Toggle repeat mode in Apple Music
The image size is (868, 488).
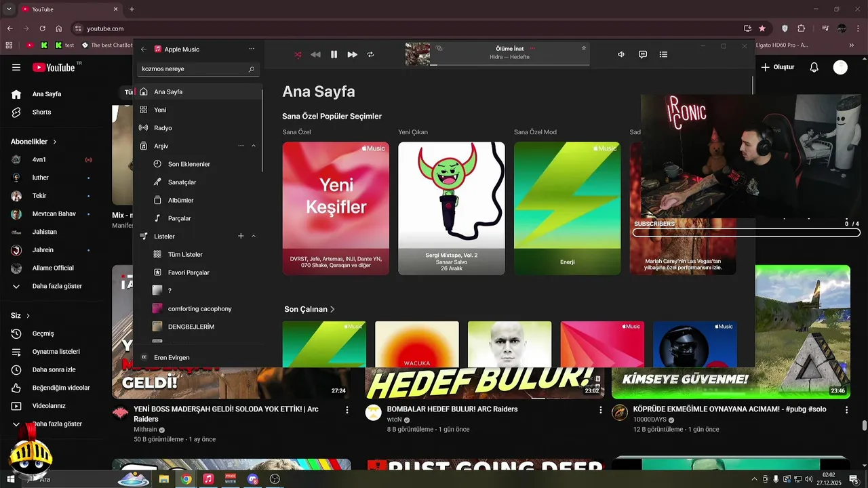(x=370, y=54)
